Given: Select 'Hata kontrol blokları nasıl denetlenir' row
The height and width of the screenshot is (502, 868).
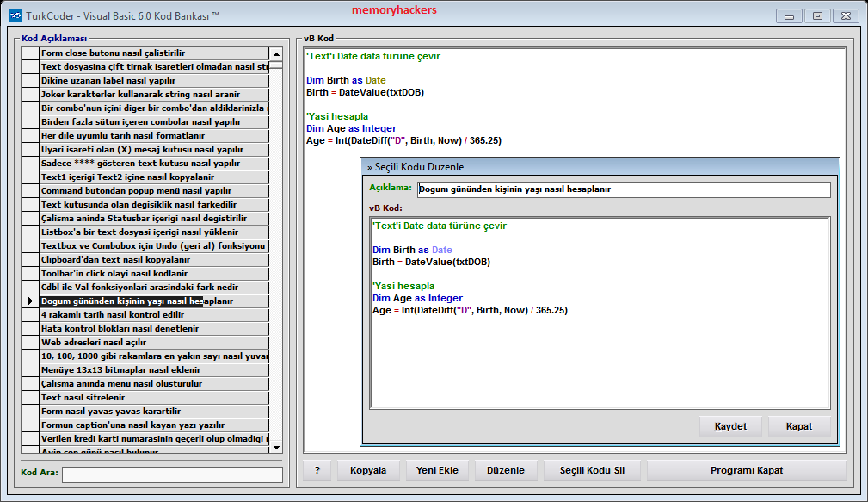Looking at the screenshot, I should [x=154, y=329].
